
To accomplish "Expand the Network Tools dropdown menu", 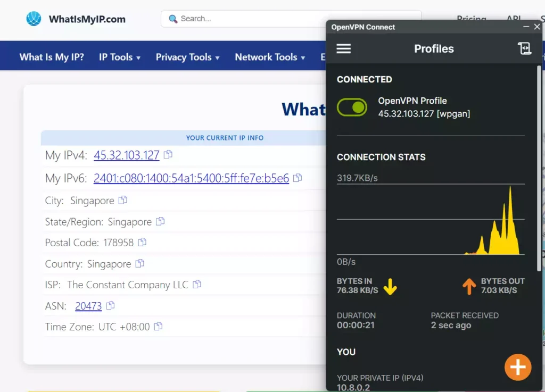I will pos(270,57).
